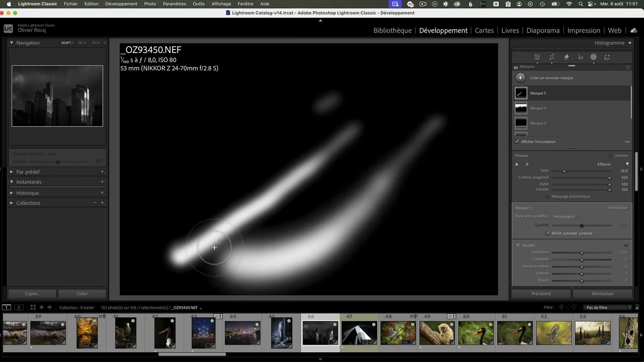Image resolution: width=644 pixels, height=362 pixels.
Task: Select brush B
Action: pyautogui.click(x=527, y=164)
